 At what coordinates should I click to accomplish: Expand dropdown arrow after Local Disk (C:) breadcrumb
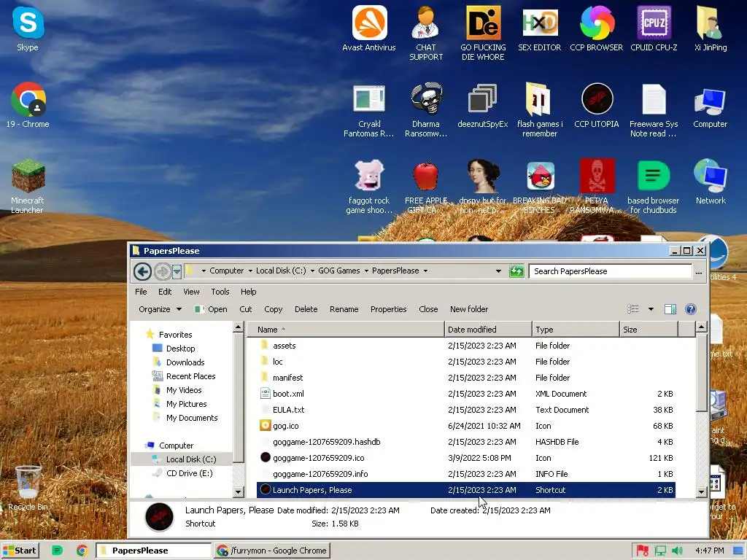(312, 271)
